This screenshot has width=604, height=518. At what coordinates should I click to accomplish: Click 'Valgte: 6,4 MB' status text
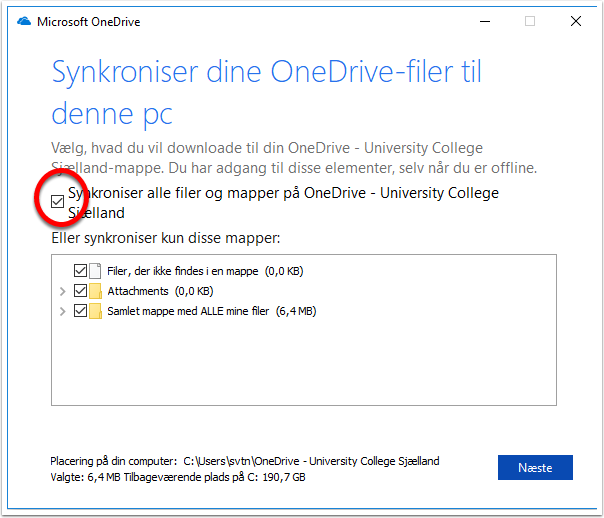pyautogui.click(x=85, y=477)
